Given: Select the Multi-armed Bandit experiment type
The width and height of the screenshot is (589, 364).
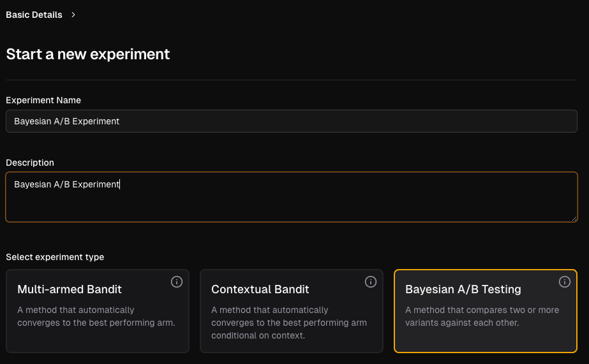Looking at the screenshot, I should (x=98, y=311).
